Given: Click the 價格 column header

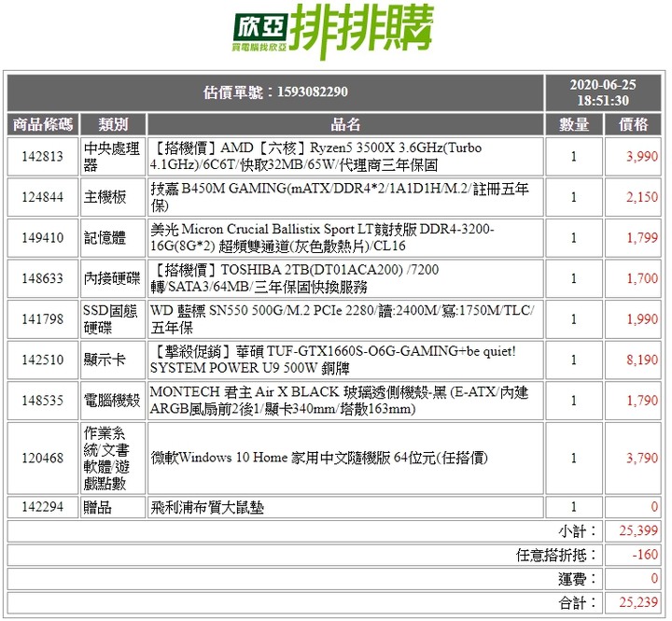Looking at the screenshot, I should (633, 125).
